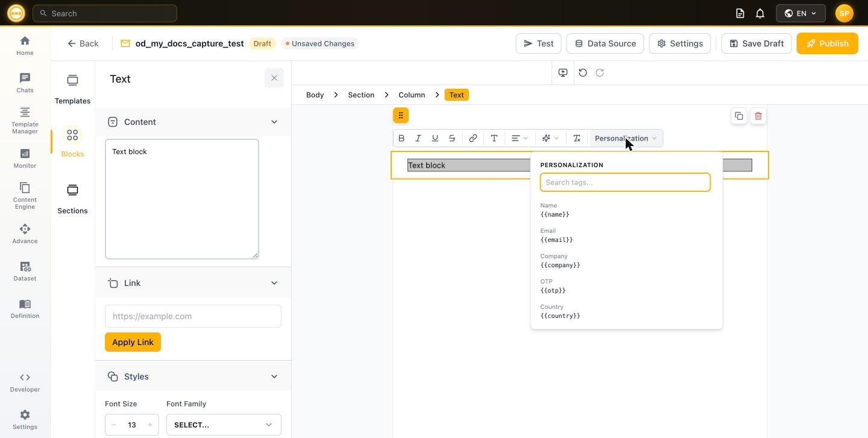This screenshot has height=438, width=868.
Task: Close the Text panel
Action: click(x=274, y=78)
